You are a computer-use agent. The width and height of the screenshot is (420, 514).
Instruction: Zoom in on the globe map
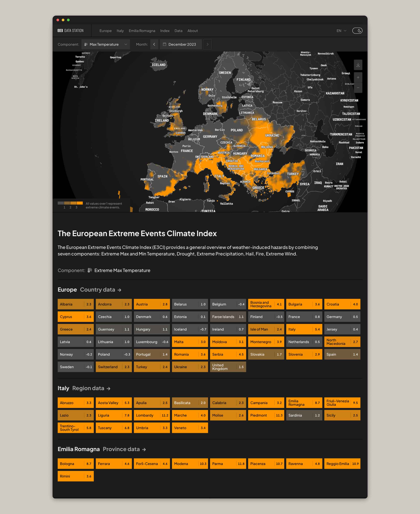358,77
